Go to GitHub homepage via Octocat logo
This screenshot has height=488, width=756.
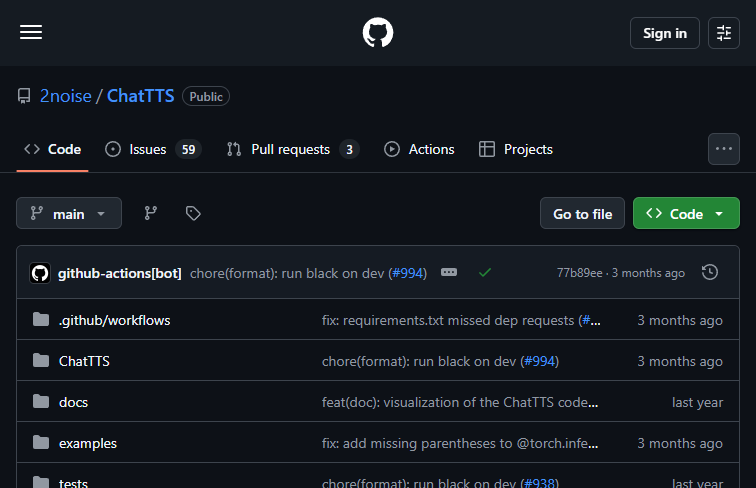(x=378, y=33)
